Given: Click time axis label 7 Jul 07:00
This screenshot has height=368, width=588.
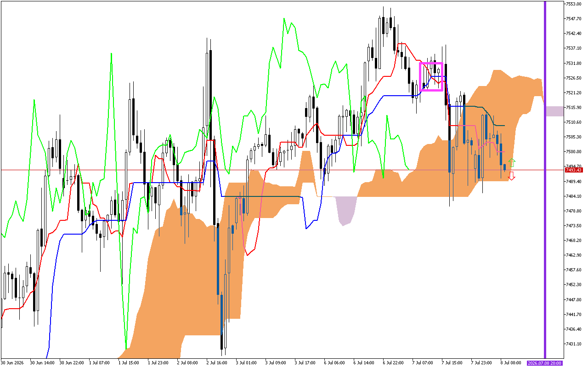Looking at the screenshot, I should point(423,363).
